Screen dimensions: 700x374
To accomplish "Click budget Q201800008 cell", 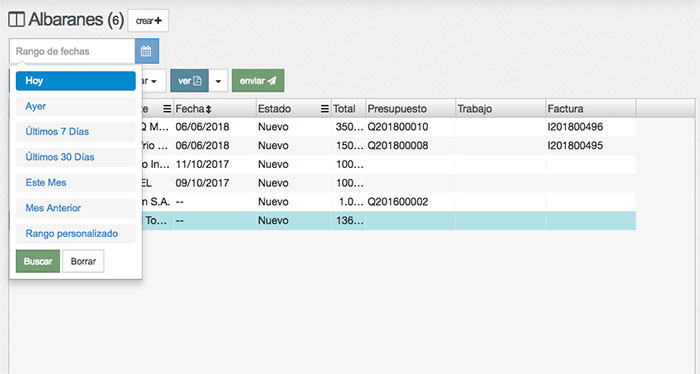I will [x=410, y=145].
